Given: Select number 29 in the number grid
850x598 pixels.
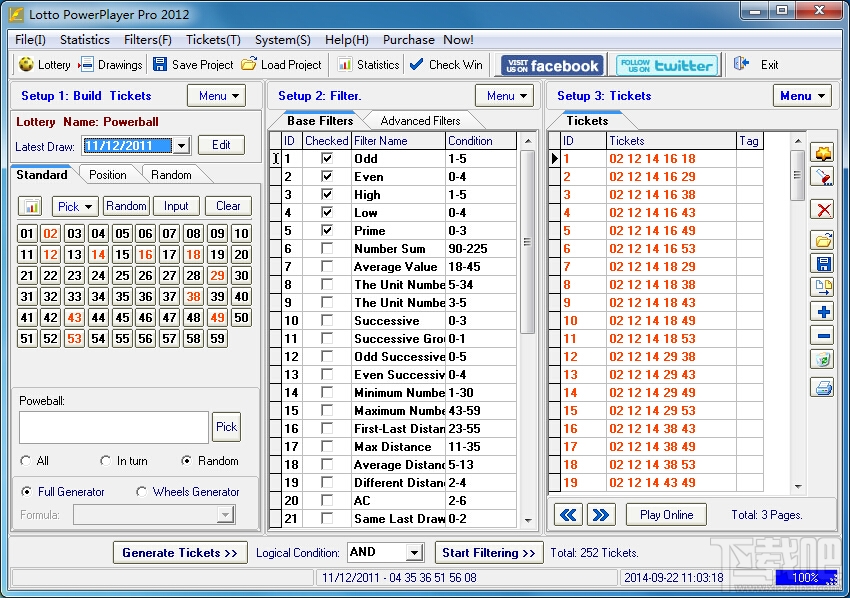Looking at the screenshot, I should point(217,275).
